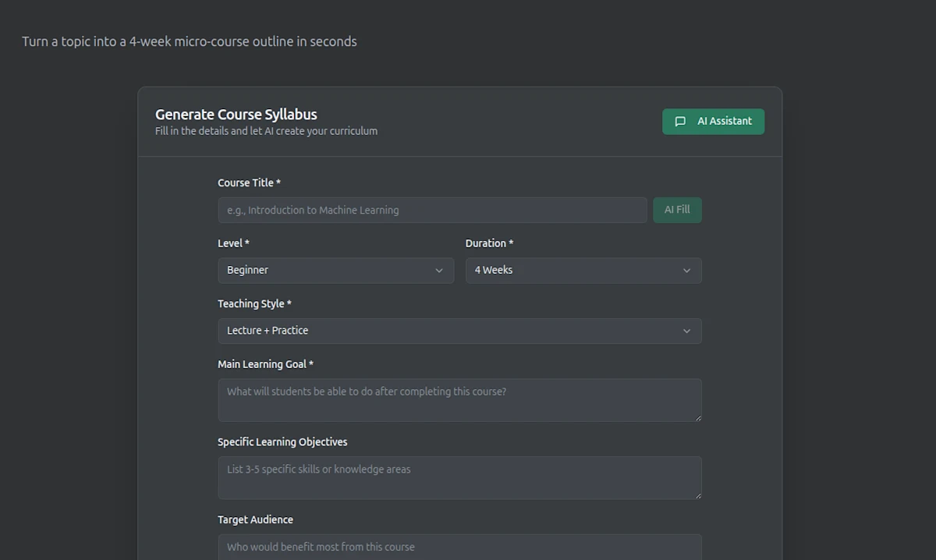Click the chevron arrow on the Level selector

pyautogui.click(x=439, y=271)
